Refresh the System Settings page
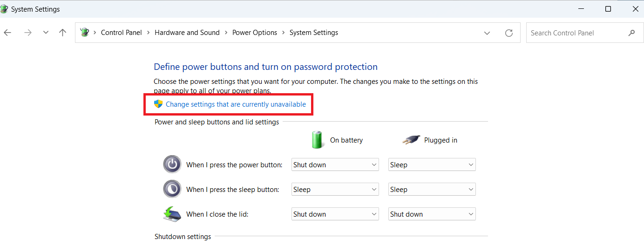 (x=509, y=33)
